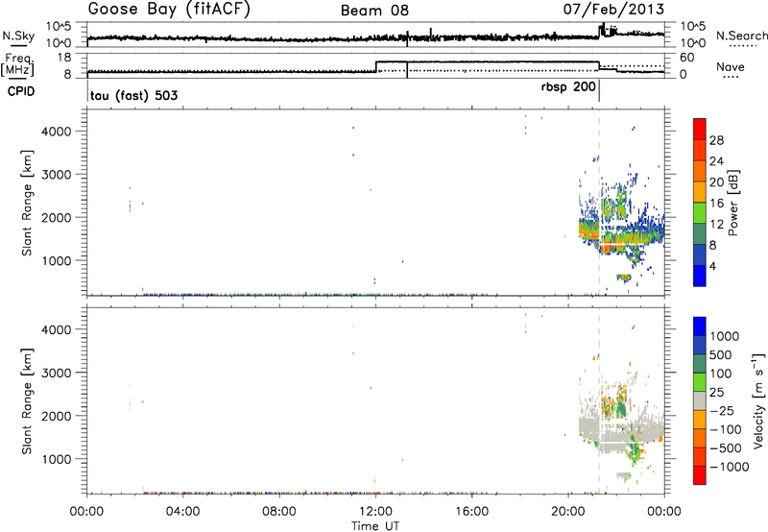Click the 'CPID' row label

tap(21, 91)
